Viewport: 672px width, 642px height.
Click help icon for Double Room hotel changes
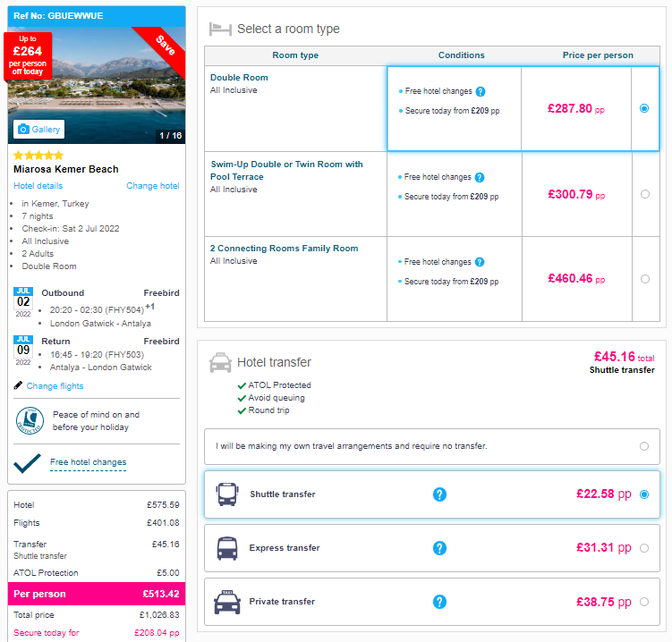click(481, 91)
